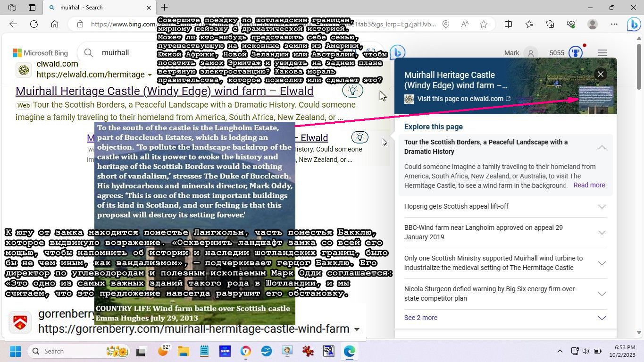Open the tab actions menu icon
This screenshot has width=644, height=362.
[x=32, y=8]
